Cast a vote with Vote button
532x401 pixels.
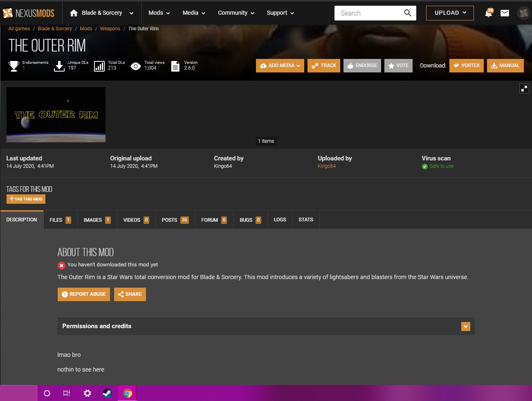point(398,65)
